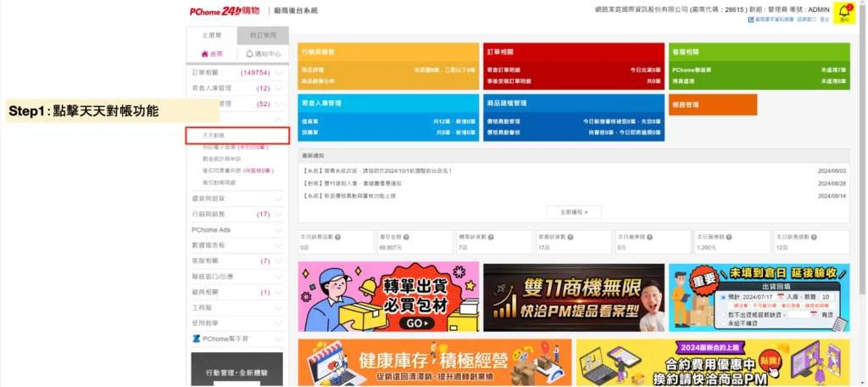Open 天天對帳 in the sidebar
The image size is (868, 387).
point(214,136)
